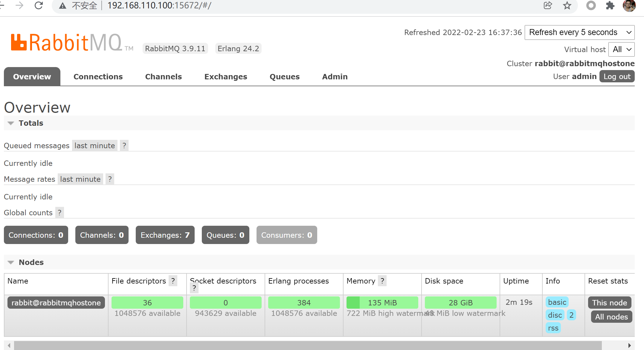644x350 pixels.
Task: Open the refresh interval dropdown
Action: click(x=579, y=32)
